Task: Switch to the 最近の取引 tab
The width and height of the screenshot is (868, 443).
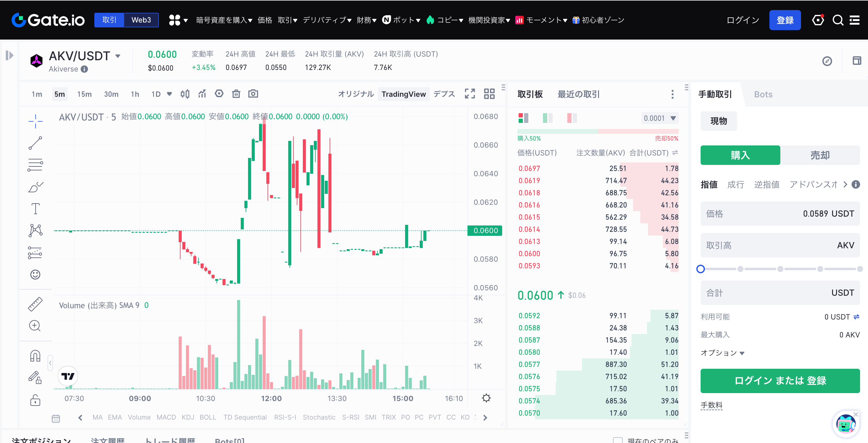Action: [579, 94]
